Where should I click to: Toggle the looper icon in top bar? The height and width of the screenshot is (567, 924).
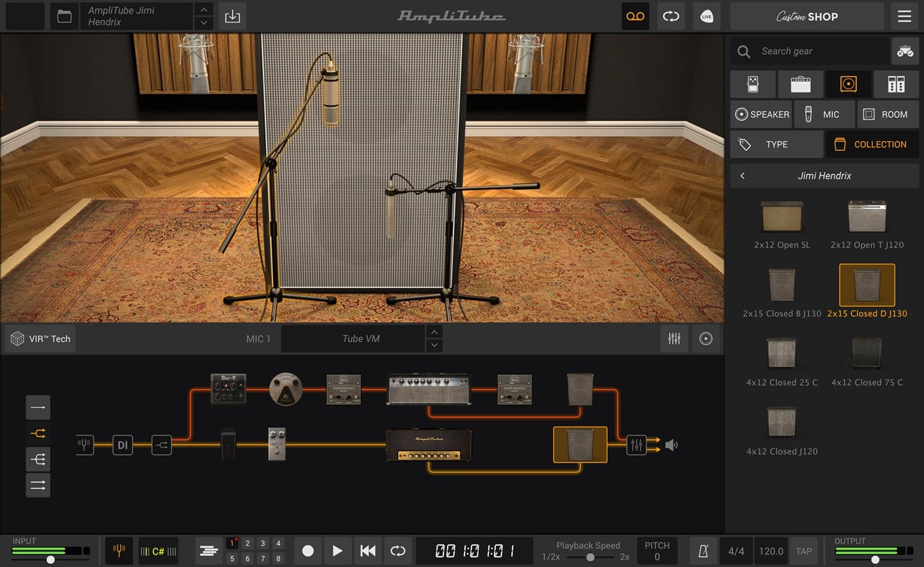point(671,17)
